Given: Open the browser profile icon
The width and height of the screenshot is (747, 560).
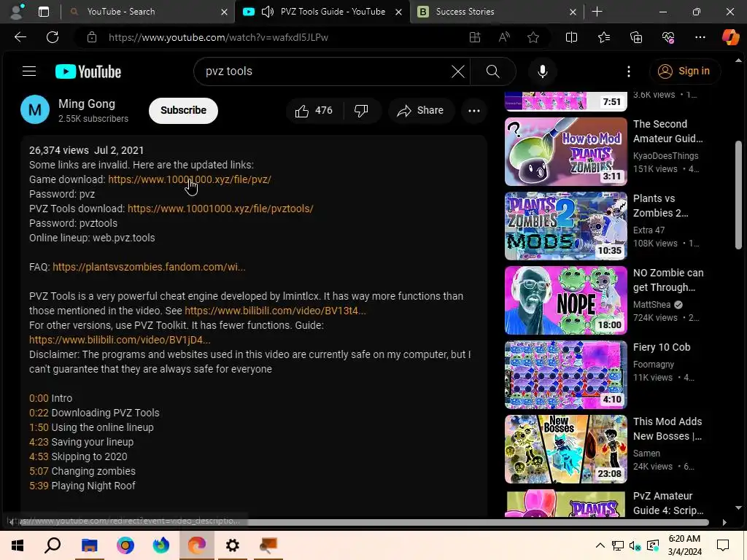Looking at the screenshot, I should coord(18,12).
